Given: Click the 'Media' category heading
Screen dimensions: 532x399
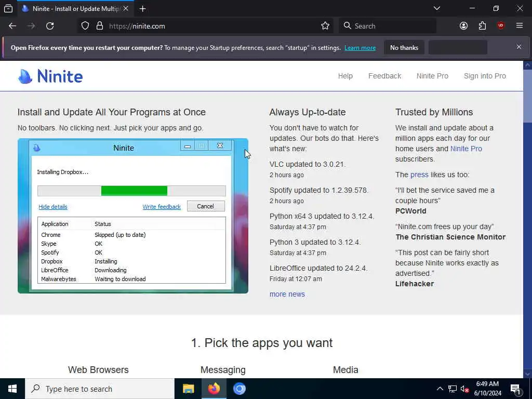Looking at the screenshot, I should [x=345, y=369].
